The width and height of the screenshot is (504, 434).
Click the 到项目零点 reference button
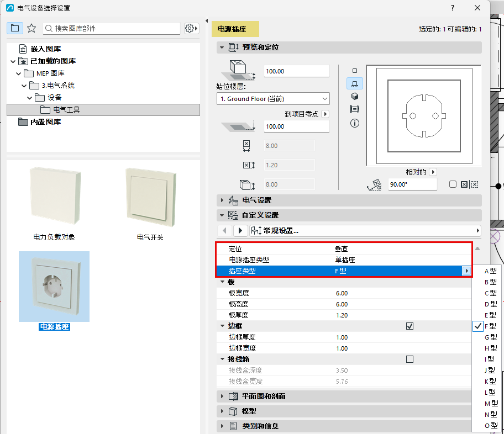tap(326, 114)
